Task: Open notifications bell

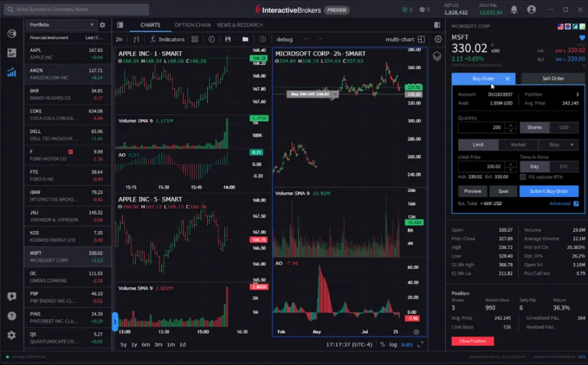Action: (x=513, y=10)
